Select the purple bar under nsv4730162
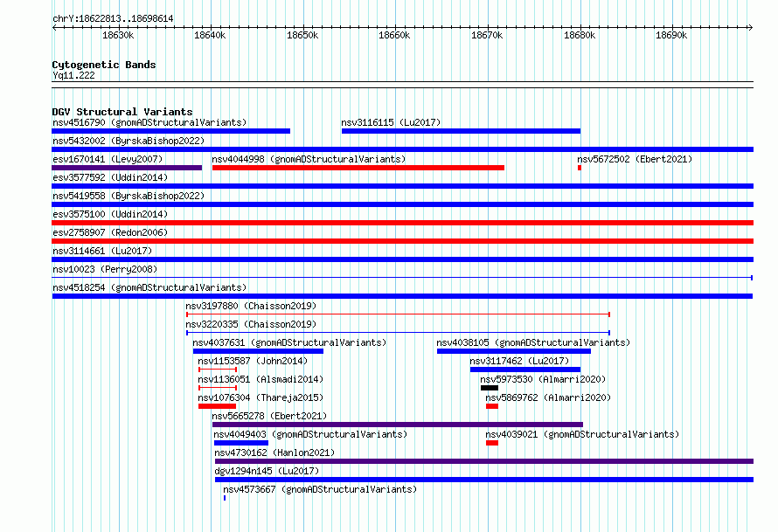Image resolution: width=778 pixels, height=532 pixels. [x=484, y=461]
